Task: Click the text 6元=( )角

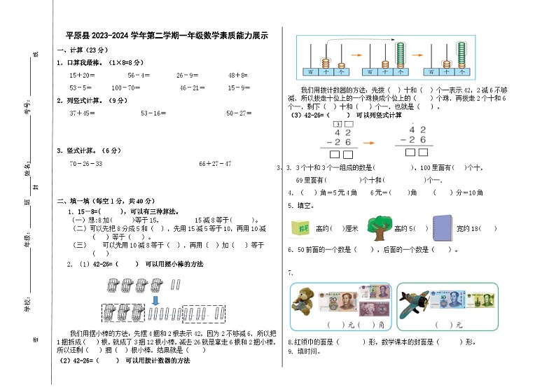Action: coord(394,192)
